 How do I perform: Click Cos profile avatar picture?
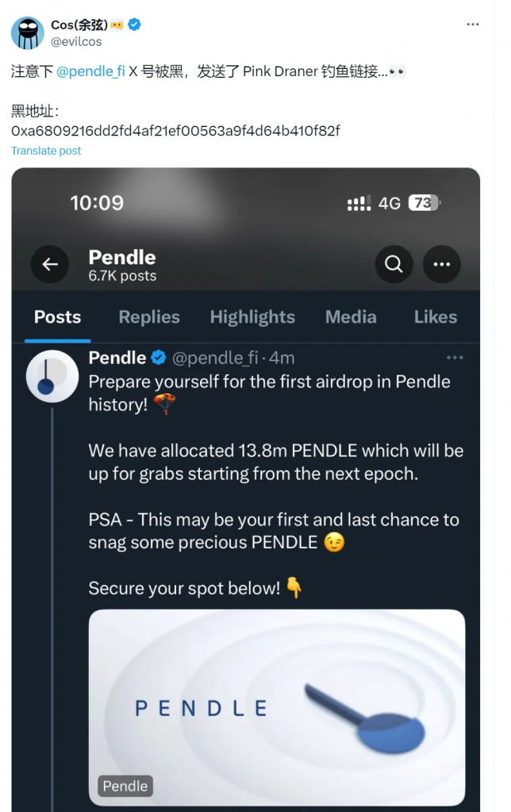coord(27,33)
